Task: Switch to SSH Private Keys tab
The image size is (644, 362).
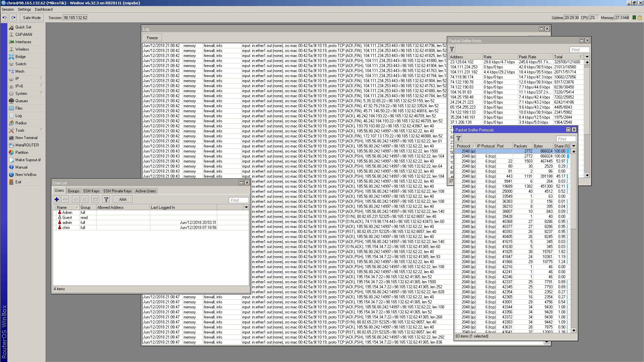Action: (x=117, y=191)
